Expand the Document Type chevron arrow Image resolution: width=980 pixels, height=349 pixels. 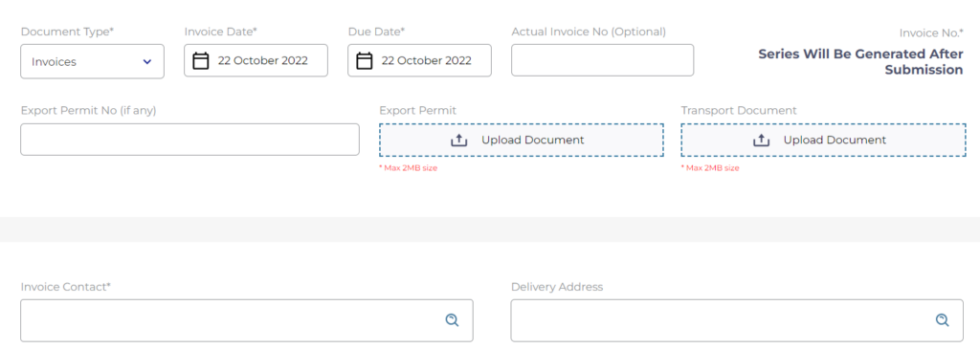(146, 62)
